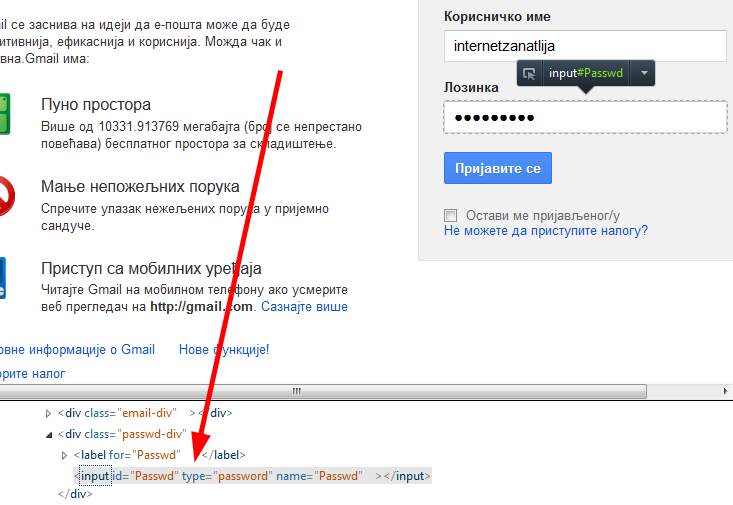Click the Лозинка label text
The image size is (733, 505).
point(471,87)
